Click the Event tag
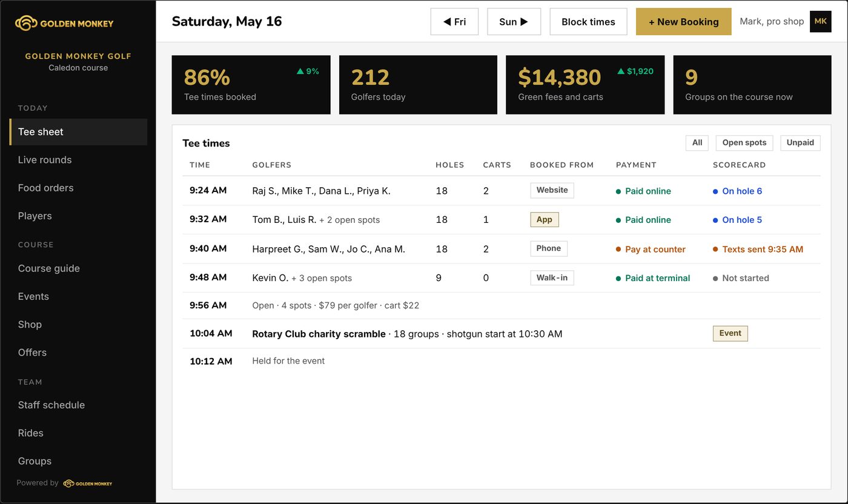Viewport: 848px width, 504px height. [730, 333]
